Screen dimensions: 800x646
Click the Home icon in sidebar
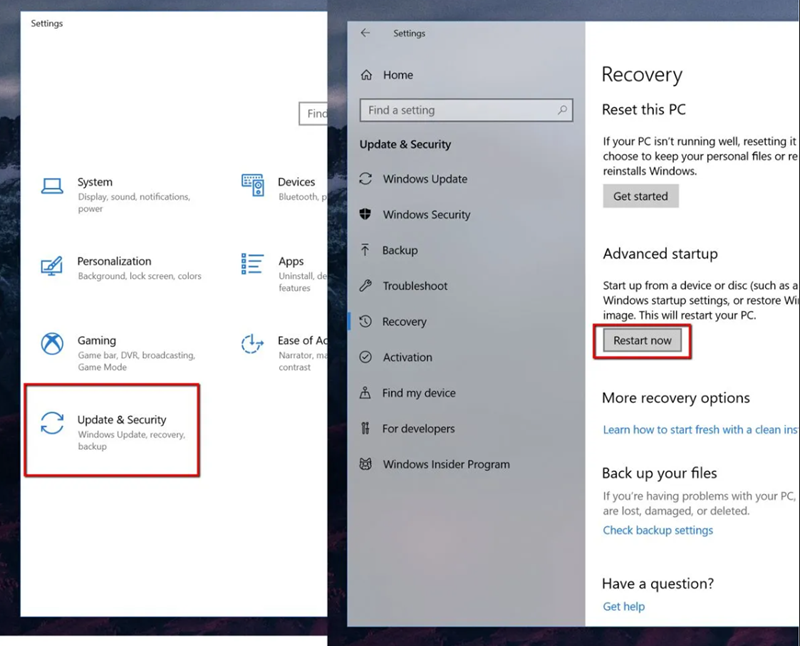(366, 75)
